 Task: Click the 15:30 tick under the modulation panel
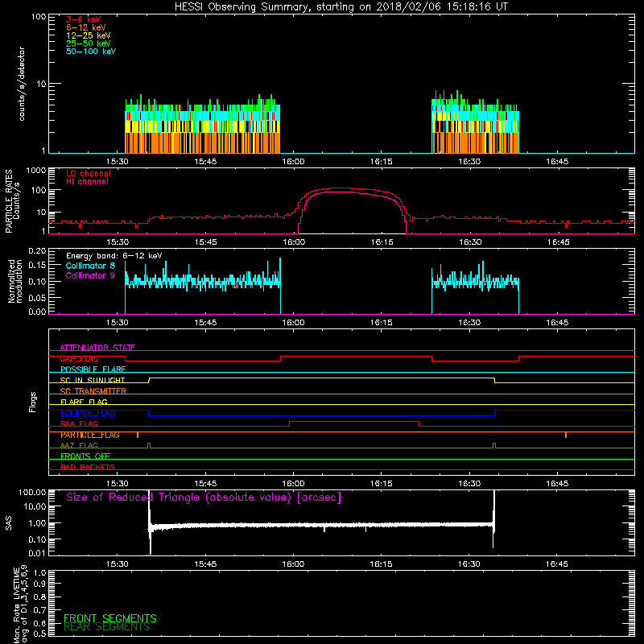click(x=118, y=323)
